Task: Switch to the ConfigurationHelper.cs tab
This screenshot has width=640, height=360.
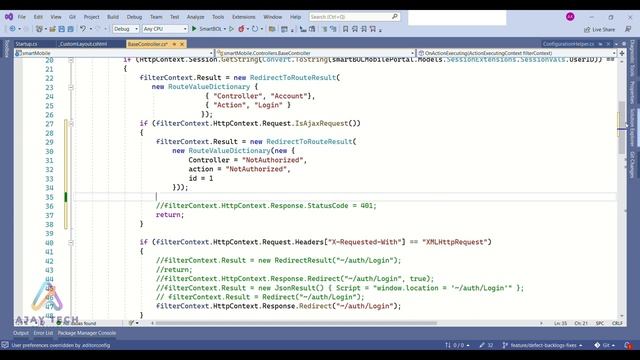Action: pos(568,44)
